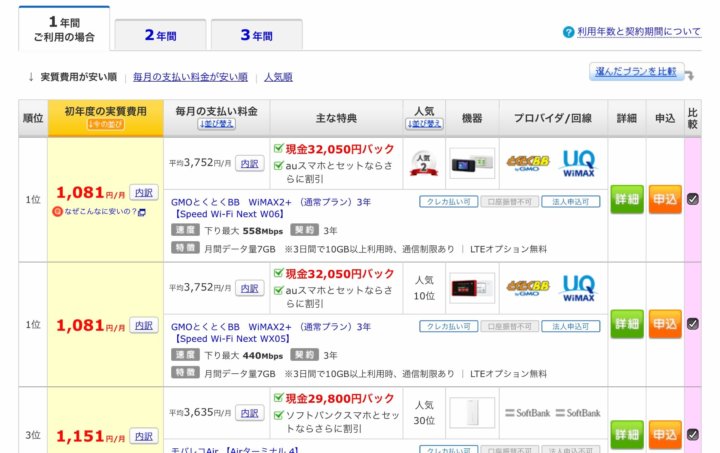The image size is (720, 453).
Task: Open 内訳 beside 平均3,635円 for SoftBank plan
Action: tap(249, 413)
